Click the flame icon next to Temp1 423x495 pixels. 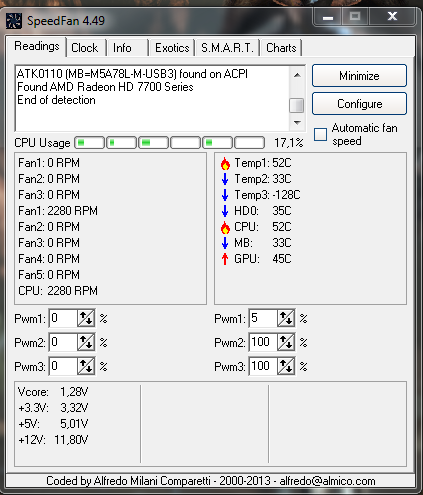tap(225, 163)
